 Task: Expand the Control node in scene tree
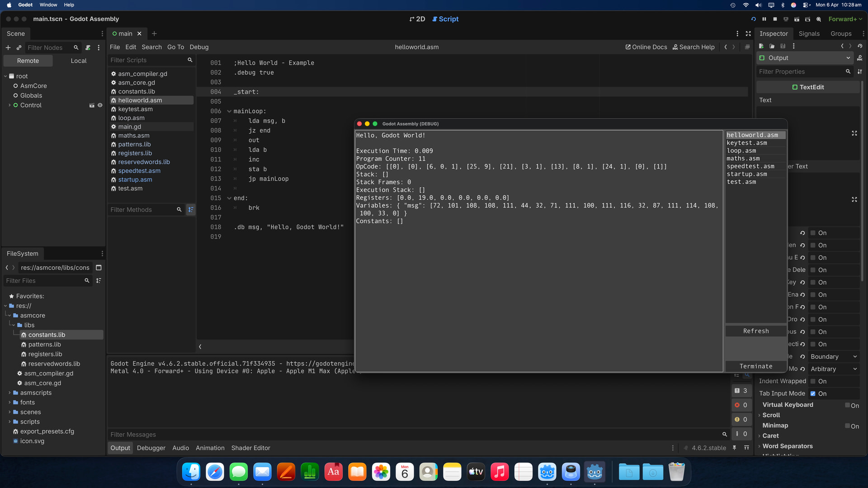coord(9,105)
